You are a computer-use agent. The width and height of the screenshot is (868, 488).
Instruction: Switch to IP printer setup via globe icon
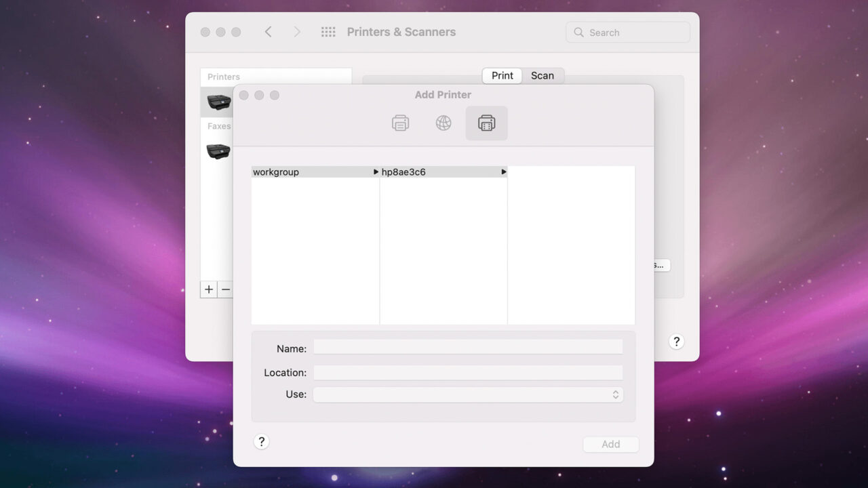443,123
